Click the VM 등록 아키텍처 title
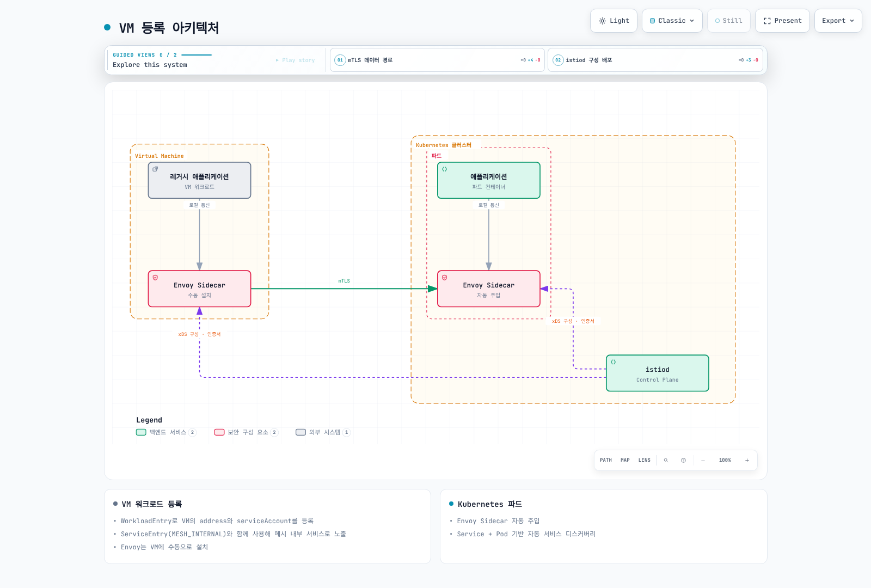 tap(169, 28)
